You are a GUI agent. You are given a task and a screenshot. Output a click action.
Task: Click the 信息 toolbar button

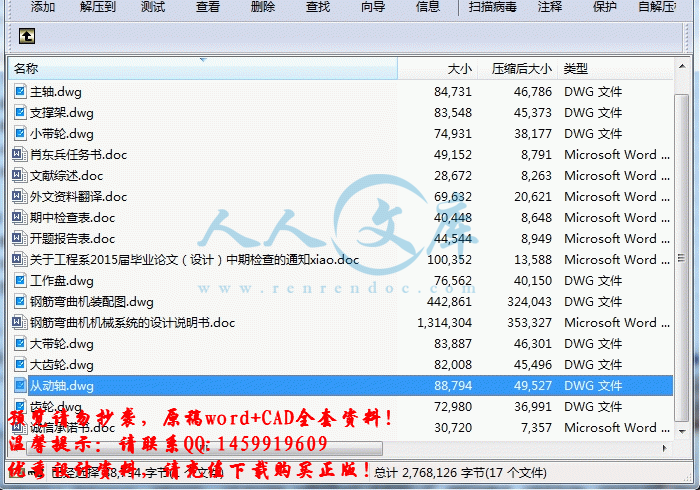tap(428, 7)
